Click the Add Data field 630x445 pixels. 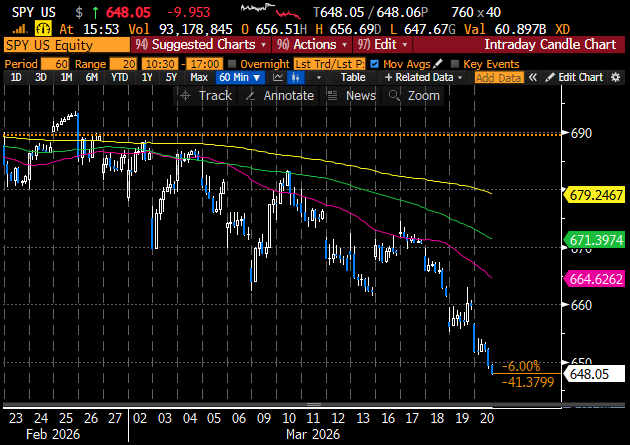[499, 78]
